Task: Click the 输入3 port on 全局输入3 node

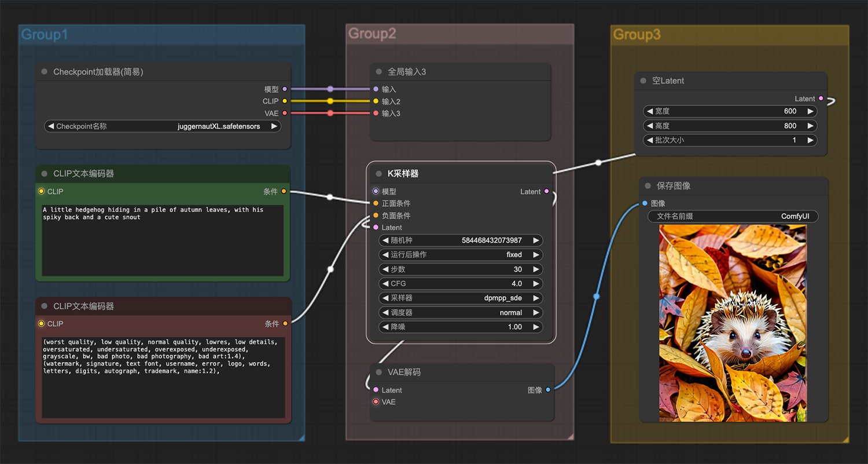Action: coord(376,113)
